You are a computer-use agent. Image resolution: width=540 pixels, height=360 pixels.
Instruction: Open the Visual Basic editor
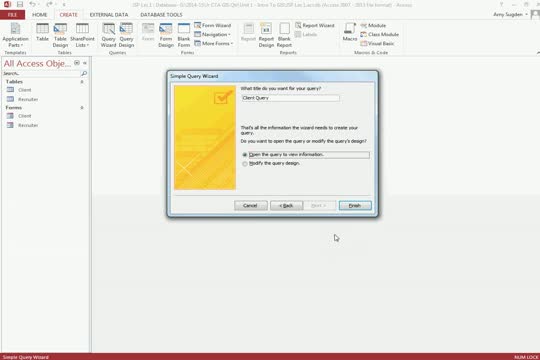pyautogui.click(x=377, y=43)
